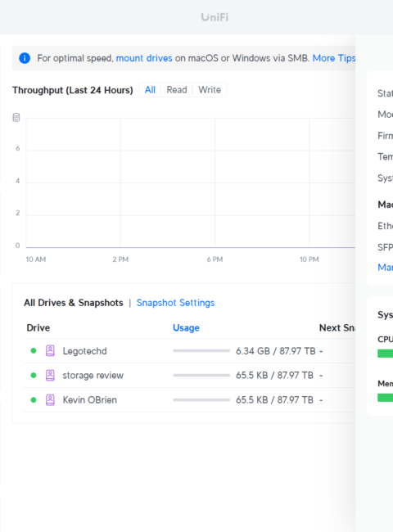Click the throughput chart storage icon
The image size is (393, 532).
16,118
